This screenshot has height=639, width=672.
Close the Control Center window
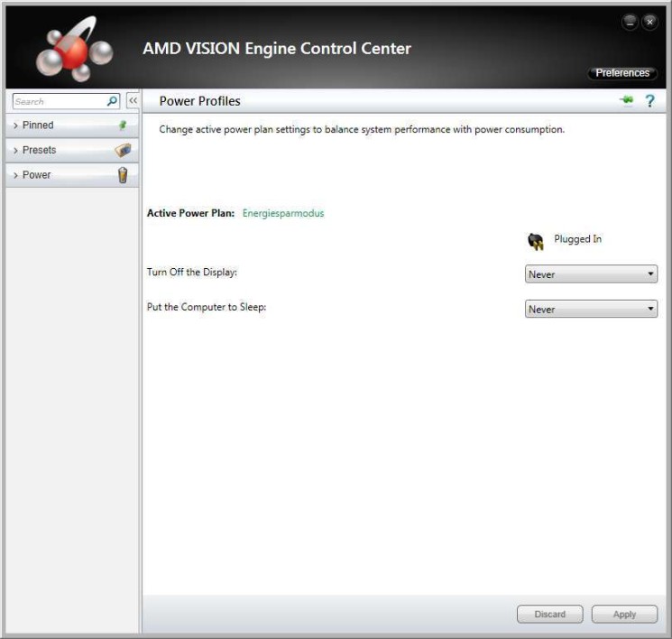(x=649, y=22)
